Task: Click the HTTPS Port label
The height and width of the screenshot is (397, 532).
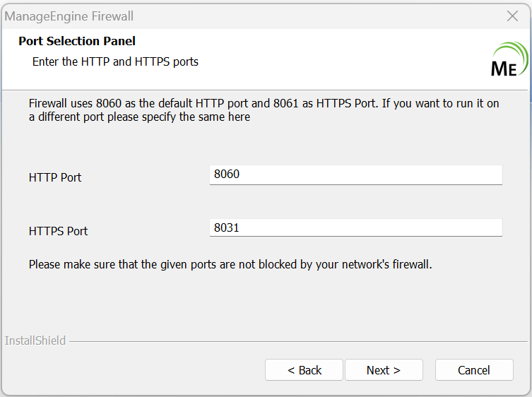Action: [59, 231]
